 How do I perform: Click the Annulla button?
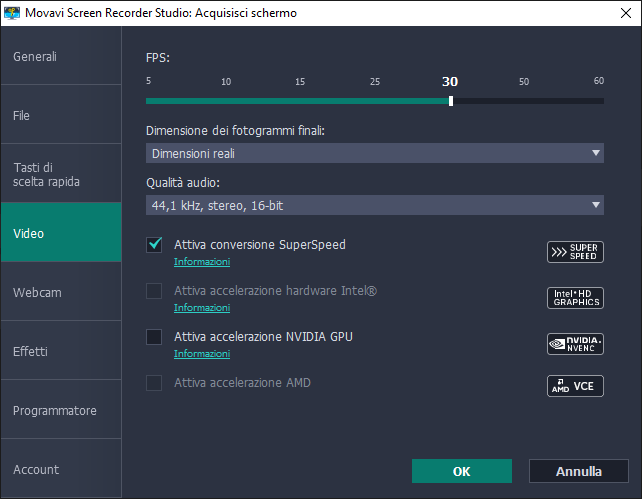click(x=579, y=471)
